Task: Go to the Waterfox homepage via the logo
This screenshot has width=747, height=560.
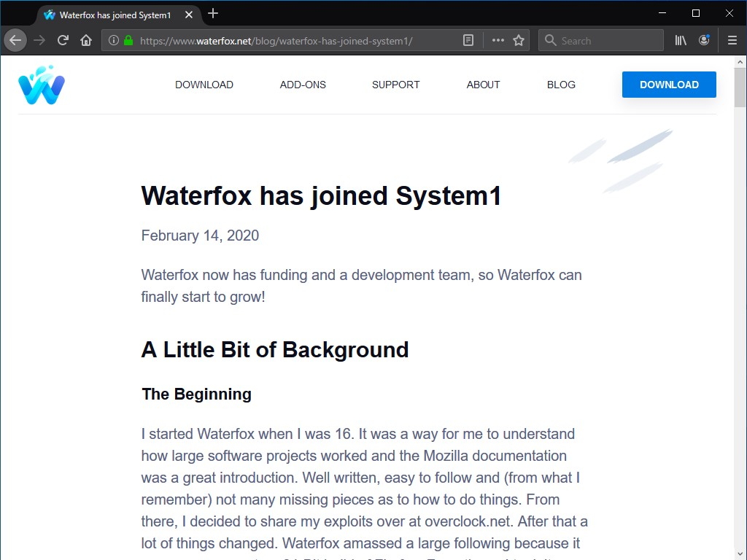Action: [x=41, y=84]
